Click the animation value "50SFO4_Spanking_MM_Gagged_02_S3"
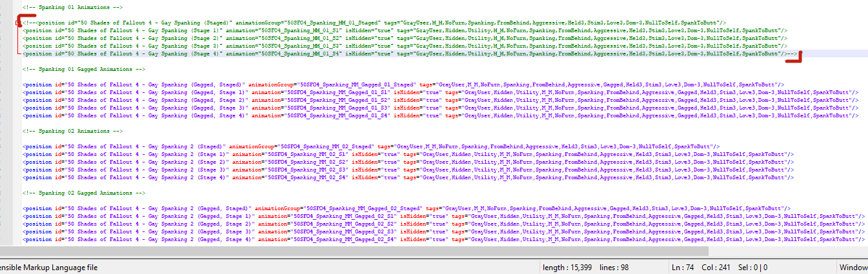 345,231
